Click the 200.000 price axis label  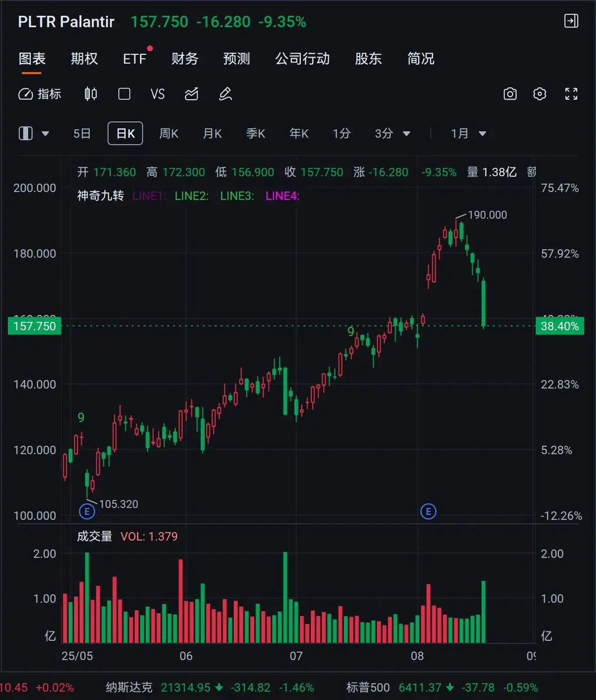(x=35, y=188)
